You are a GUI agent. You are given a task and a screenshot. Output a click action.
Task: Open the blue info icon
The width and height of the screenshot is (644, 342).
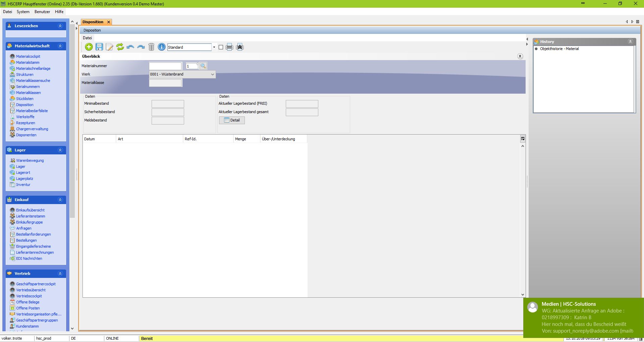point(161,47)
